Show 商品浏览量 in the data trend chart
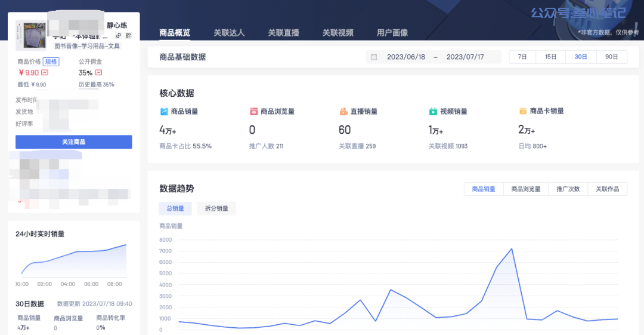Screen dimensions: 644x335 [x=526, y=189]
